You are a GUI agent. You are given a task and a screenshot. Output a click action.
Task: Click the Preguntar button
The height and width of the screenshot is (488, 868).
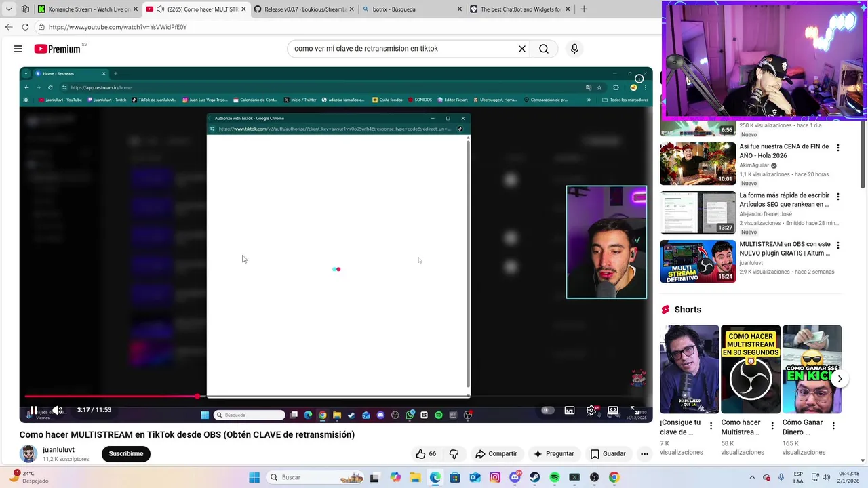[554, 454]
